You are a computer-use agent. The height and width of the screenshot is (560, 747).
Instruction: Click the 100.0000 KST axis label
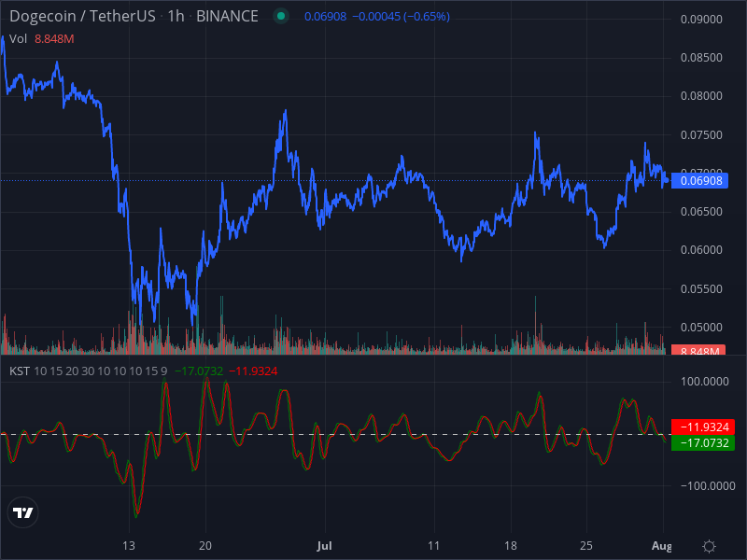tap(705, 382)
